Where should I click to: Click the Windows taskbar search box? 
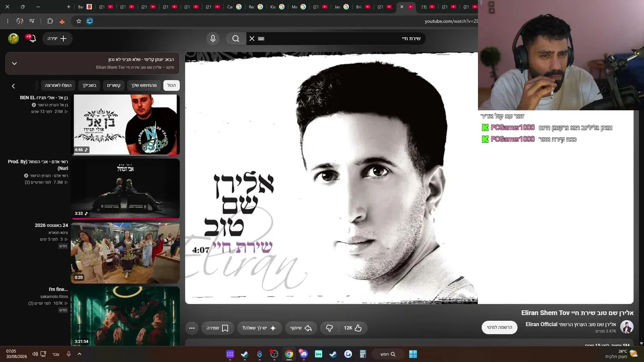click(388, 354)
